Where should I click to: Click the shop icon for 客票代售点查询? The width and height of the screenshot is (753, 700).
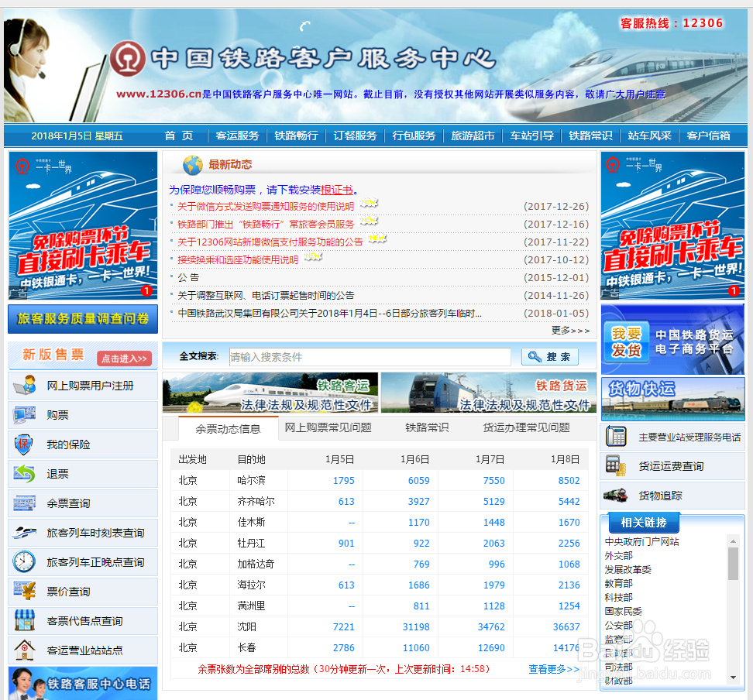tap(25, 620)
